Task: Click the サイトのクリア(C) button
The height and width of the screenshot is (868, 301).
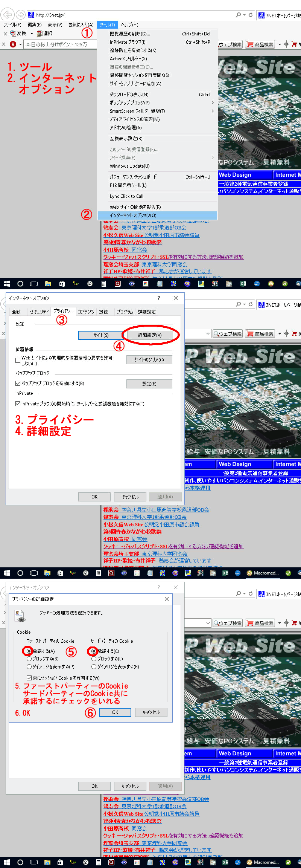Action: (149, 359)
